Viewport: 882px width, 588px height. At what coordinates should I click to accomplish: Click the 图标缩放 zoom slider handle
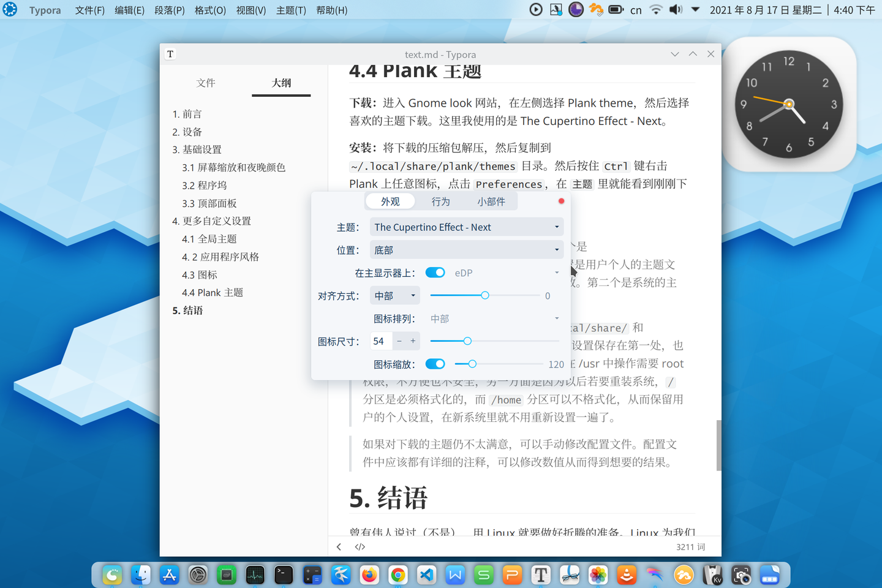click(x=472, y=364)
